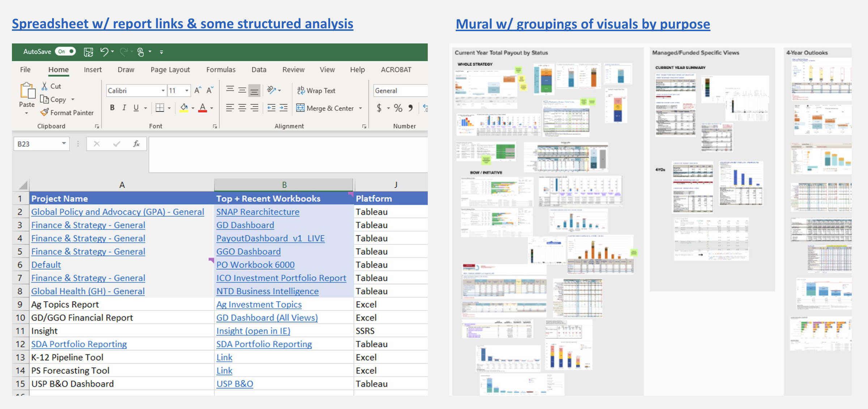Apply Bold formatting button
Screen dimensions: 868x409
[x=112, y=107]
